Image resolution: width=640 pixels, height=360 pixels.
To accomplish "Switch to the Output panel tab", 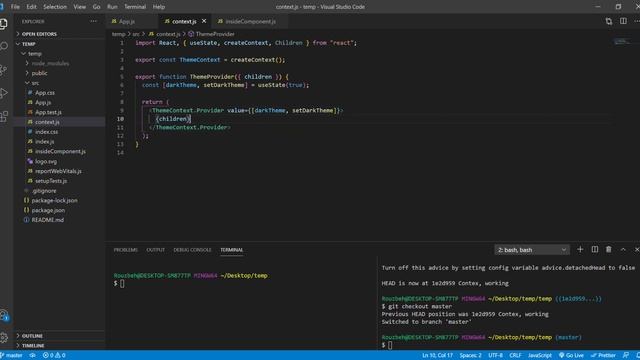I will click(x=156, y=250).
